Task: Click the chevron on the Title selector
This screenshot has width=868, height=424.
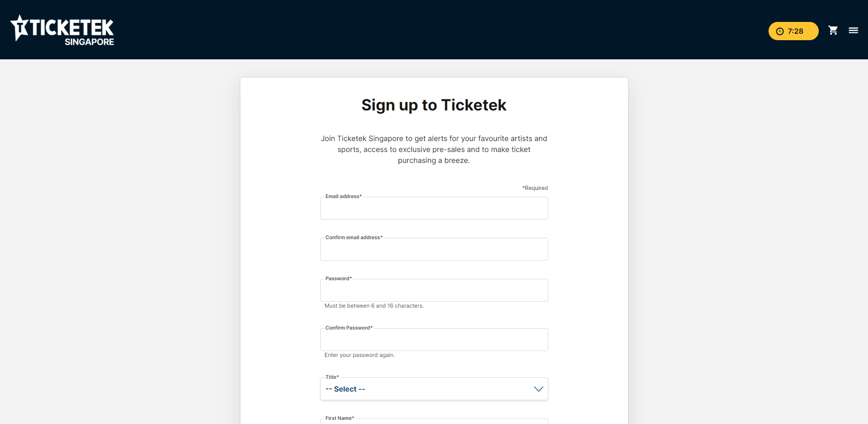Action: tap(539, 389)
